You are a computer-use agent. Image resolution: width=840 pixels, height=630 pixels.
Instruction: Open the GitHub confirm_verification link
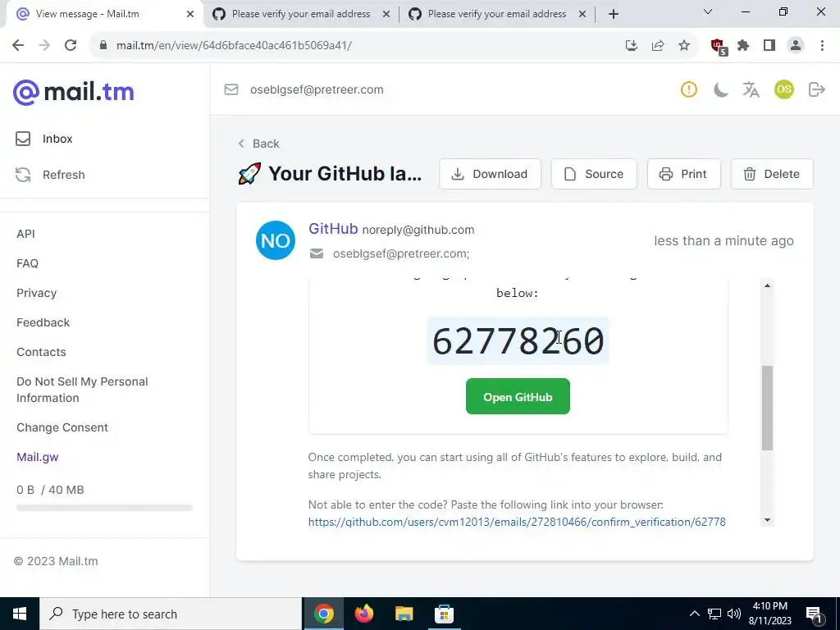[517, 522]
